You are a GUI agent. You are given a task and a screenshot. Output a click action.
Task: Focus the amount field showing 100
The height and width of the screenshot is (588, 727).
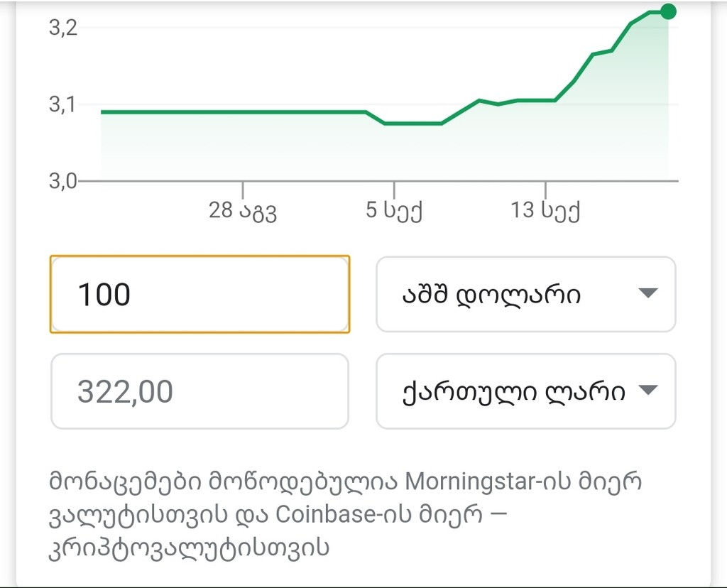(199, 294)
